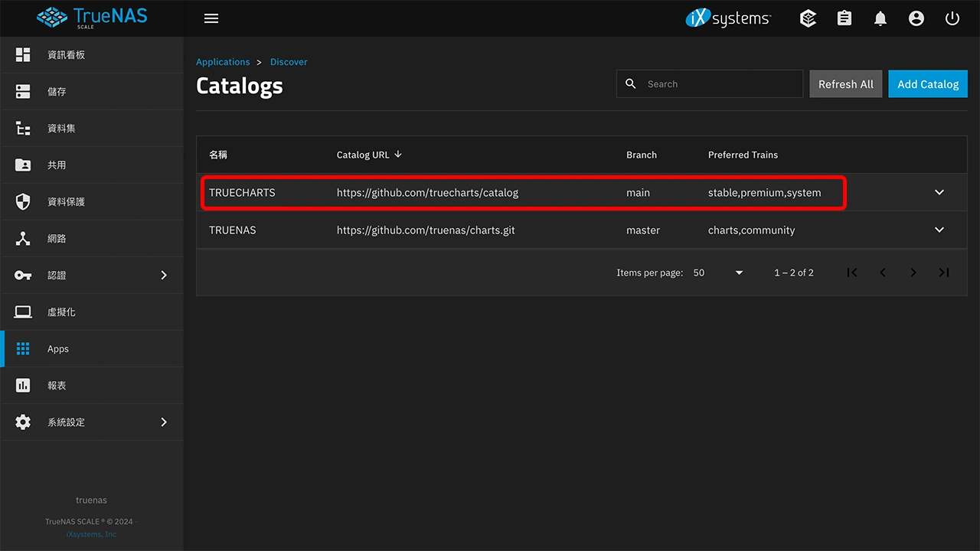Open the user account icon
This screenshot has height=551, width=980.
click(x=916, y=18)
